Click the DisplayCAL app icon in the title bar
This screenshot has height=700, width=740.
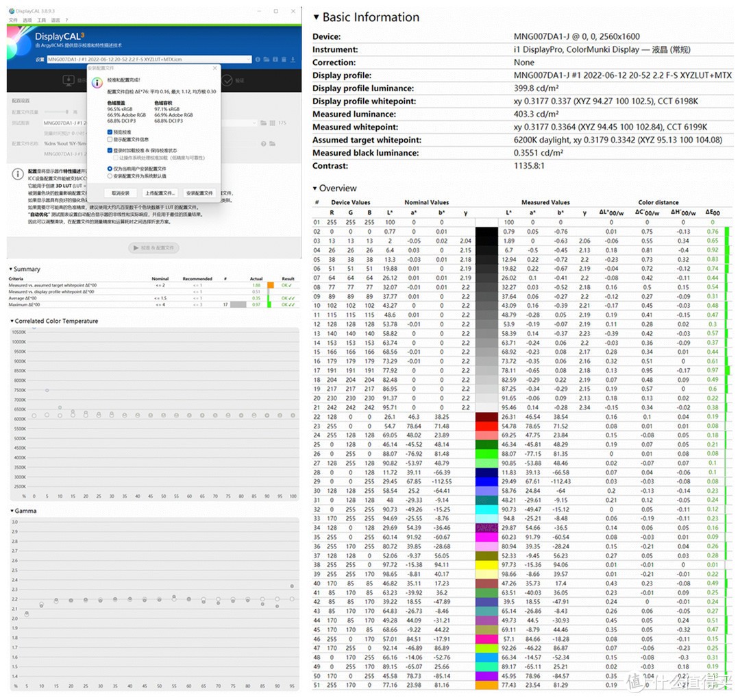(12, 10)
